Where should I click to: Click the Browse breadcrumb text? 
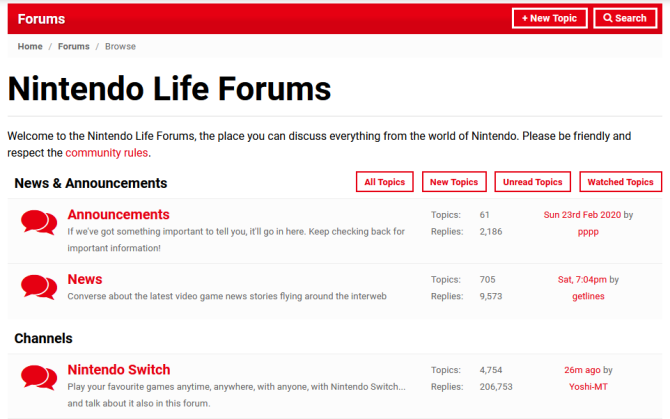120,46
